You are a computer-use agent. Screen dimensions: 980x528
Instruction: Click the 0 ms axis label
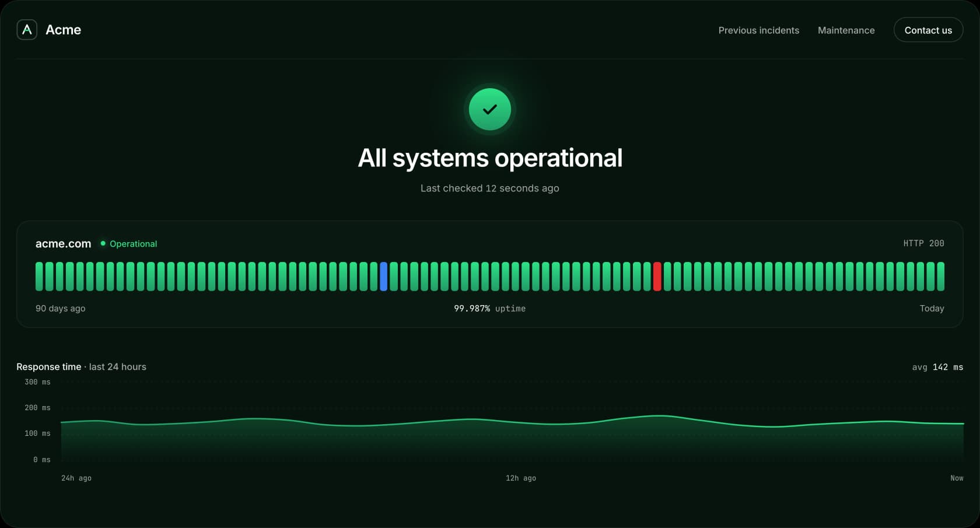[x=41, y=459]
